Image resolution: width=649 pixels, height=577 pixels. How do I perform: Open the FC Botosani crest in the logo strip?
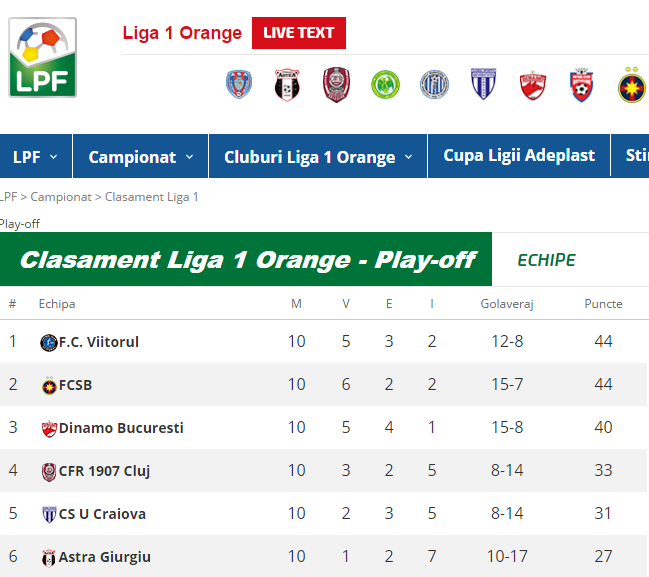pyautogui.click(x=581, y=85)
